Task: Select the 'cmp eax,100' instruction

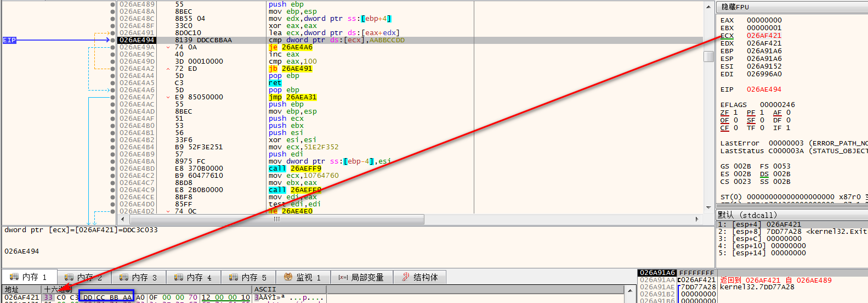Action: 293,61
